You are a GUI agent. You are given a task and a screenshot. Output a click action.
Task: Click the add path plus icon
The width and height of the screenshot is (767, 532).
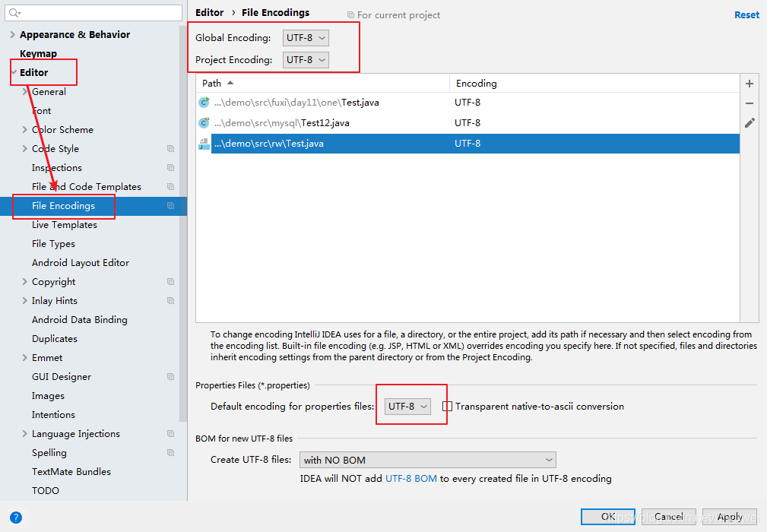pyautogui.click(x=749, y=84)
